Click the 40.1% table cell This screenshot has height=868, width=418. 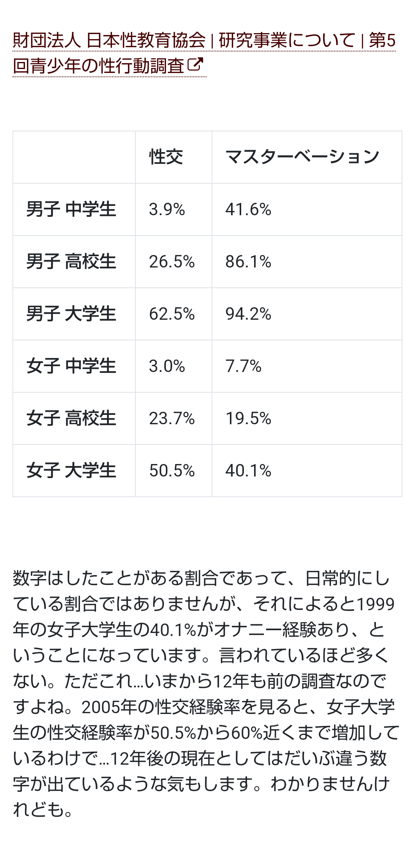point(307,471)
